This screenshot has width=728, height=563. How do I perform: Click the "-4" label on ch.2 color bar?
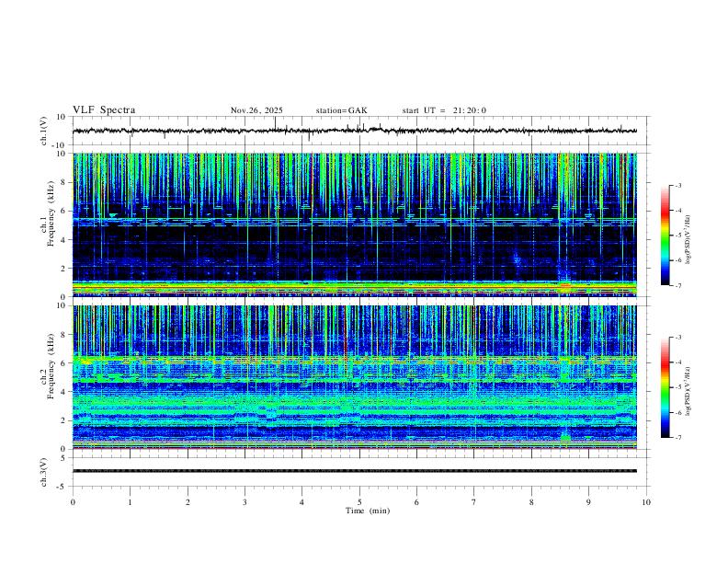click(x=677, y=362)
